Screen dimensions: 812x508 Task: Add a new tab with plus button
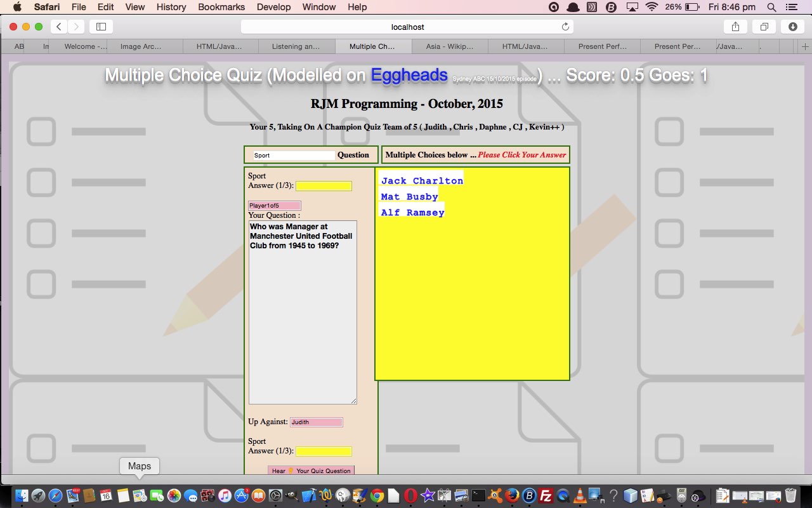tap(805, 46)
